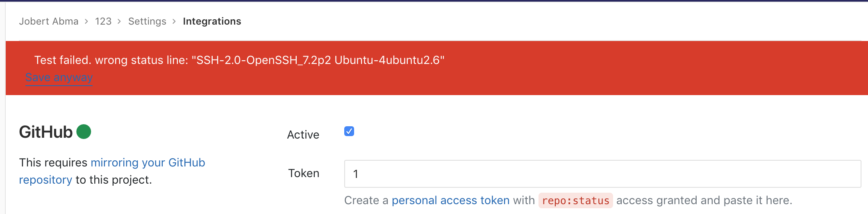
Task: Click the 'This requires' description text
Action: click(53, 163)
